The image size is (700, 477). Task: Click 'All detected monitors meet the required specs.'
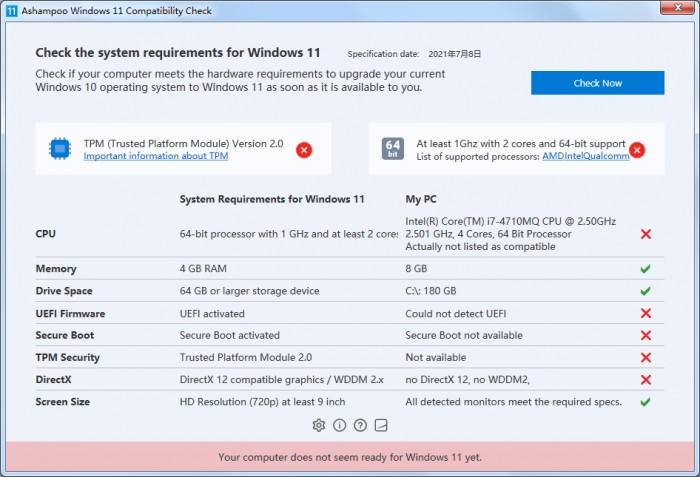pyautogui.click(x=513, y=402)
